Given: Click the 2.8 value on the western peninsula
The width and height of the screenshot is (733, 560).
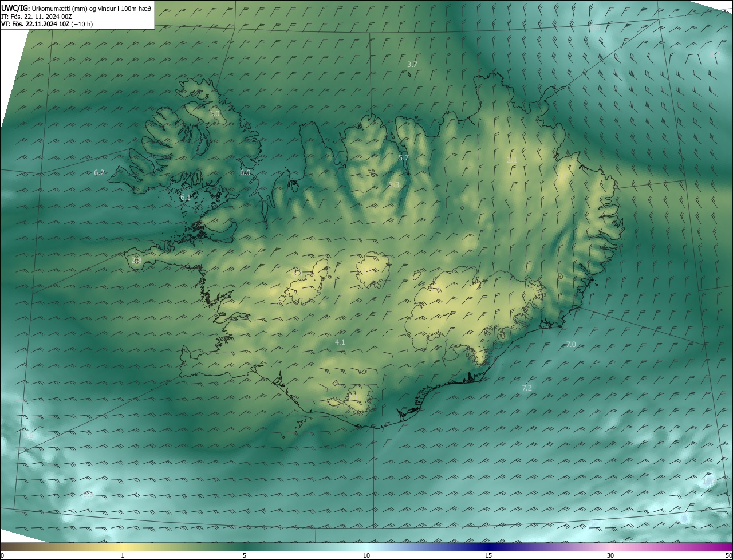Looking at the screenshot, I should click(x=136, y=260).
